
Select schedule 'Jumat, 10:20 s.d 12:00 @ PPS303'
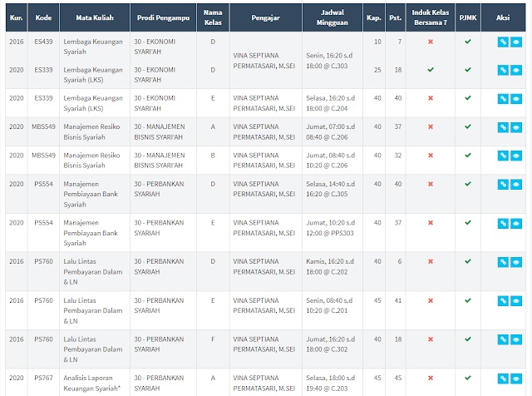pos(331,228)
